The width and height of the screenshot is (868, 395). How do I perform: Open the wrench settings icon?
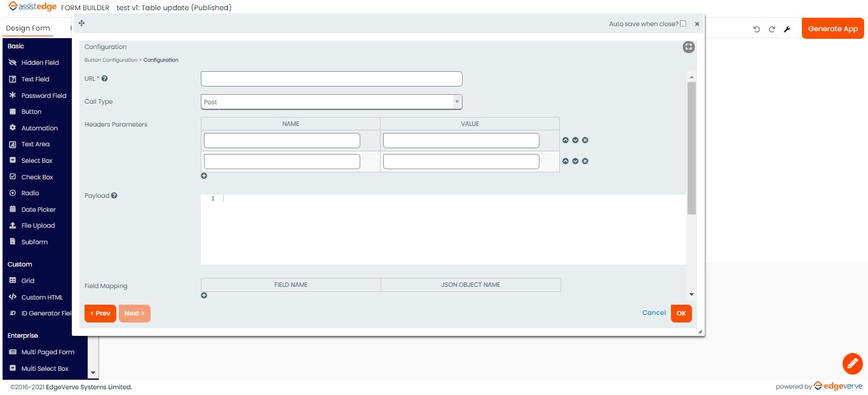787,29
